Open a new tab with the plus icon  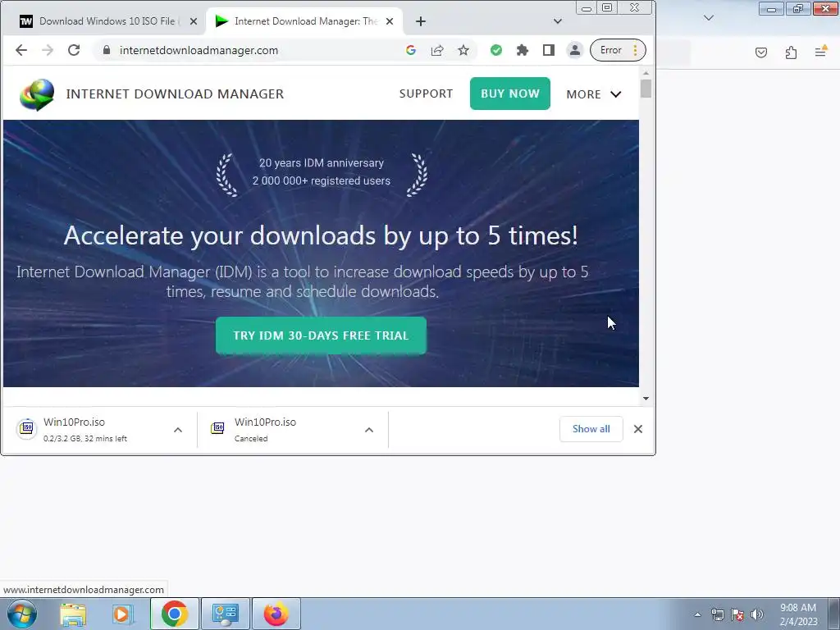click(x=421, y=21)
